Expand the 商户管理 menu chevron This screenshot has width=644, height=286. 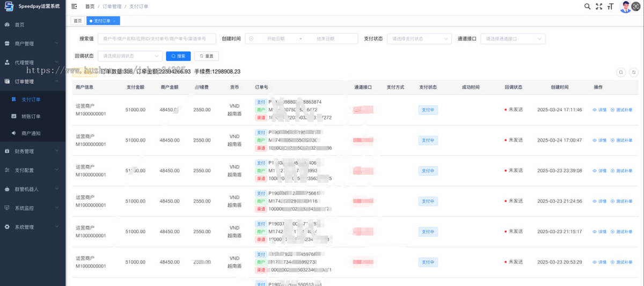pos(57,43)
